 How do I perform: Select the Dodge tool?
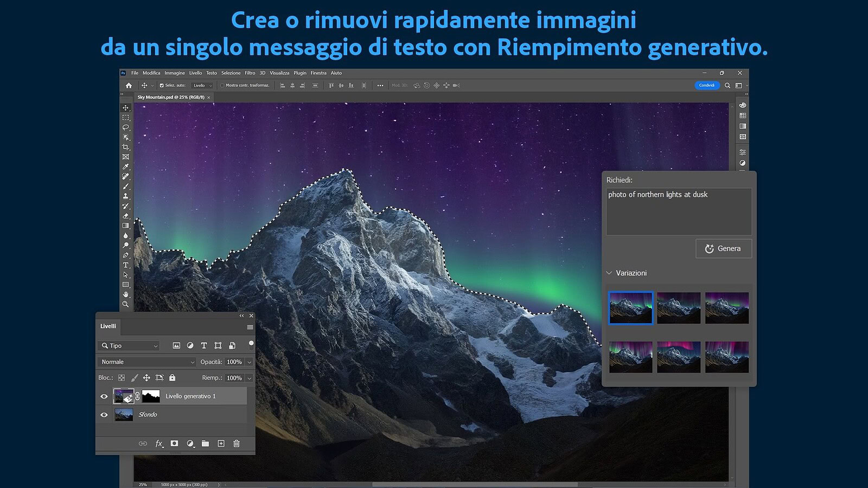click(x=126, y=245)
